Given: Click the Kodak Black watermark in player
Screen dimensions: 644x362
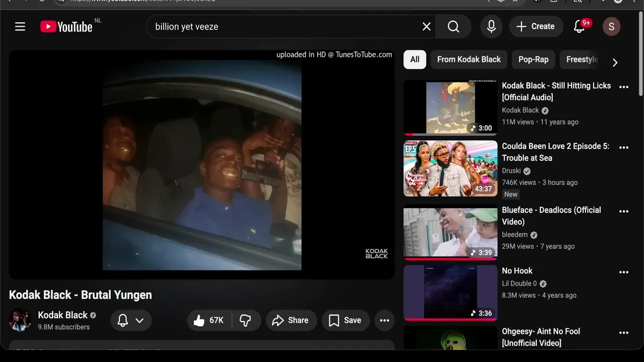Looking at the screenshot, I should 376,253.
